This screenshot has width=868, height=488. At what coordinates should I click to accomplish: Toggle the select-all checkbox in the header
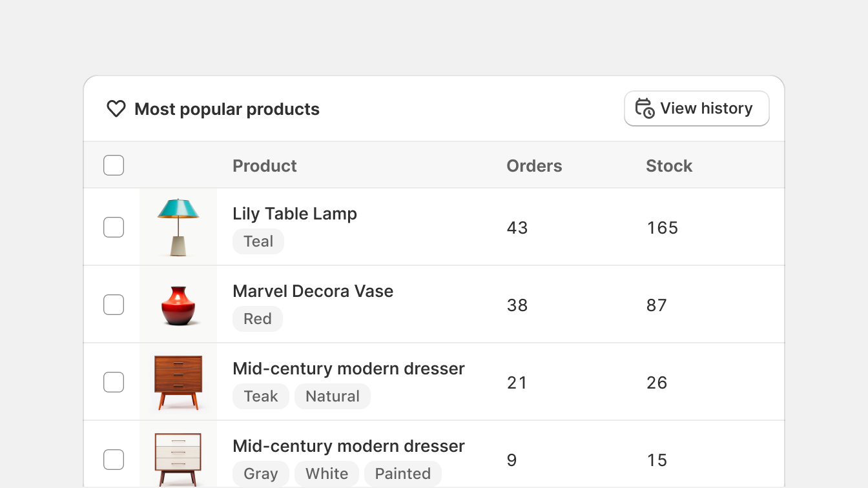click(114, 165)
